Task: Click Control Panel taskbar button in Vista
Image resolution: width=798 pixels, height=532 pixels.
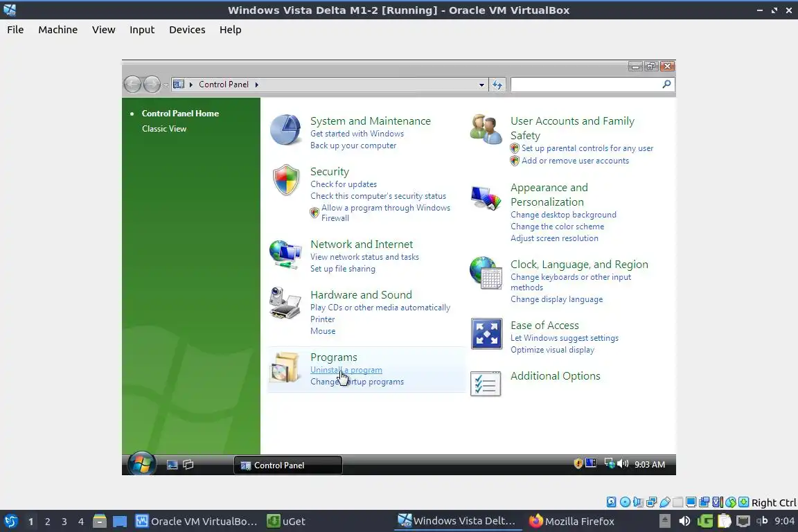Action: click(x=288, y=465)
